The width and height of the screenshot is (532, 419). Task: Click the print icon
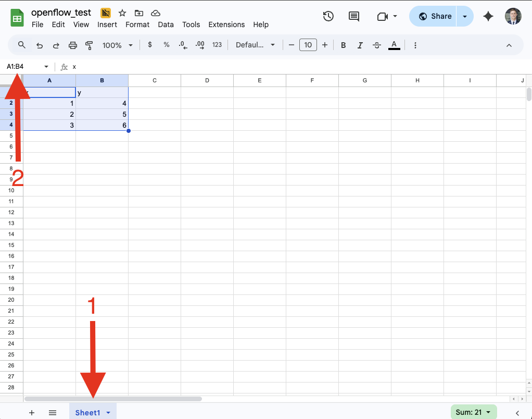click(x=73, y=45)
